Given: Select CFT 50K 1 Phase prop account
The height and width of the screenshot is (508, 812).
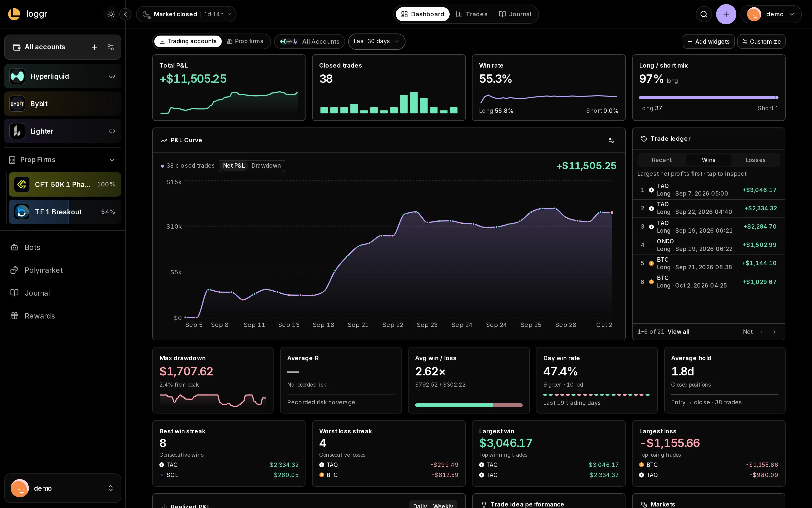Looking at the screenshot, I should (x=65, y=184).
